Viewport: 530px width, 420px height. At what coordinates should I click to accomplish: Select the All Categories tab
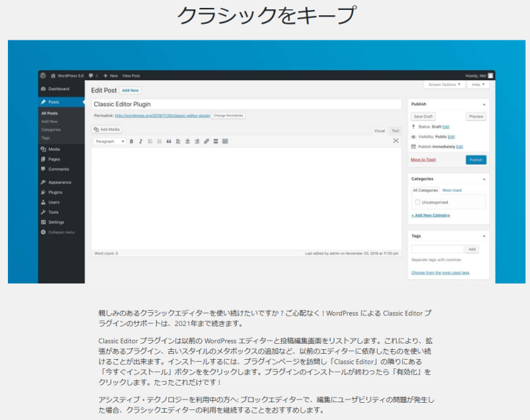[425, 190]
